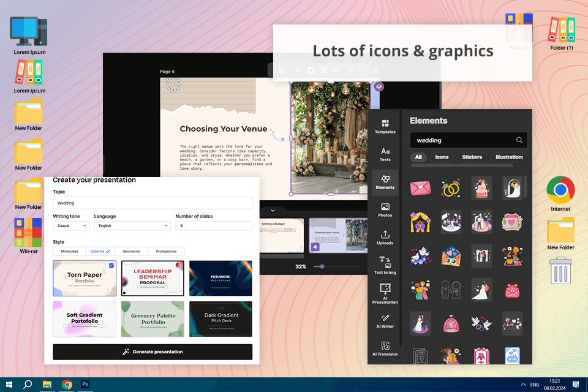The width and height of the screenshot is (588, 392).
Task: Open the notification center icon
Action: pos(576,385)
